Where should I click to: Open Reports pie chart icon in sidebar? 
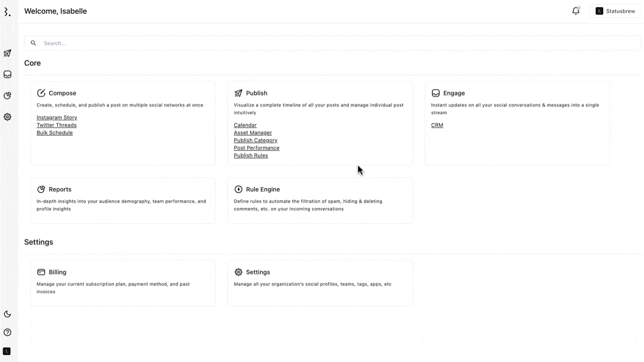click(8, 96)
